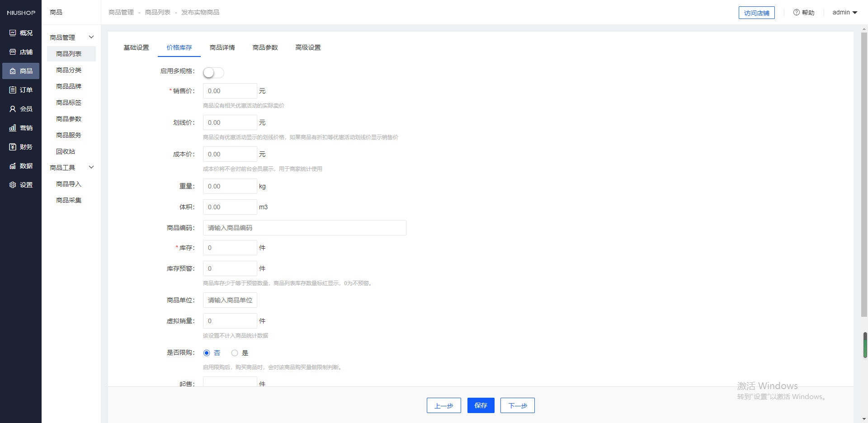Open the admin account dropdown
This screenshot has height=423, width=868.
coord(844,12)
